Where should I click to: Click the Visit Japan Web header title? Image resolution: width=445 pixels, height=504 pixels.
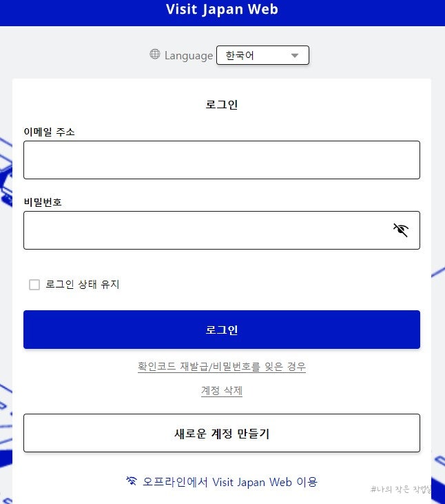pyautogui.click(x=222, y=10)
